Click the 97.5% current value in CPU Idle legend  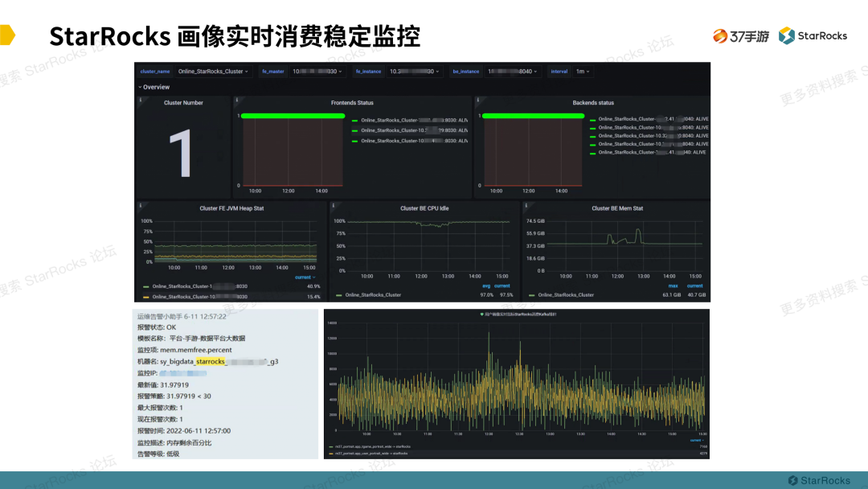(506, 295)
